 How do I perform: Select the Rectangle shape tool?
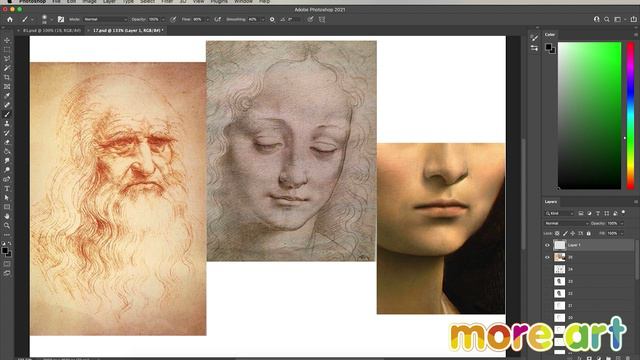(x=7, y=207)
